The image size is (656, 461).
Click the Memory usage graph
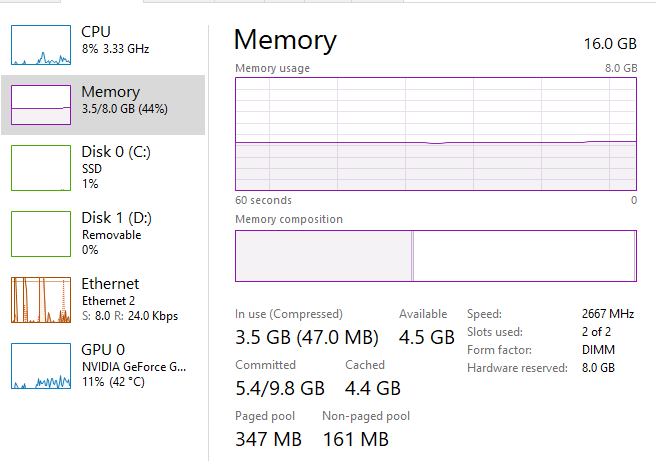pos(436,134)
